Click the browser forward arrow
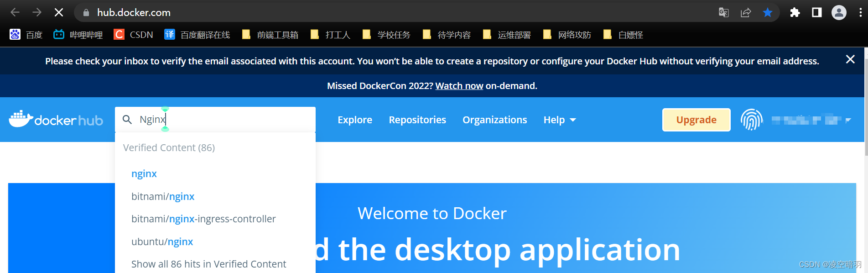Screen dimensions: 868x273 click(x=37, y=12)
